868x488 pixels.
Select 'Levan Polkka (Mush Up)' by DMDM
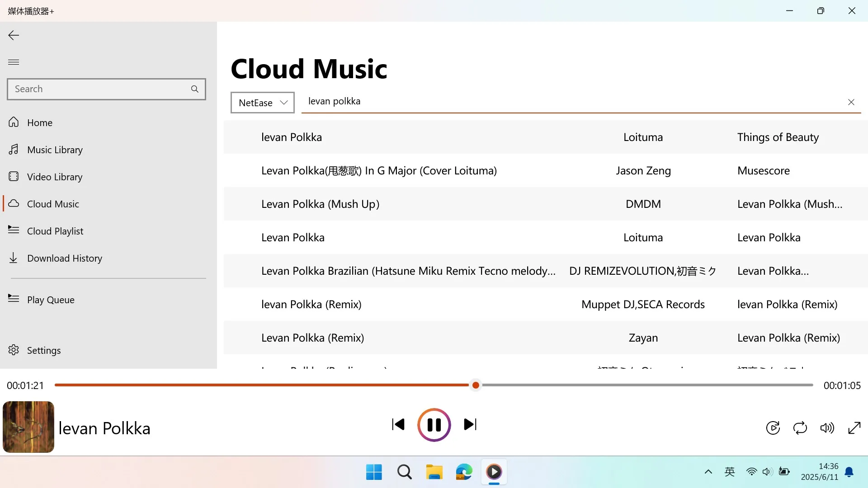click(546, 204)
